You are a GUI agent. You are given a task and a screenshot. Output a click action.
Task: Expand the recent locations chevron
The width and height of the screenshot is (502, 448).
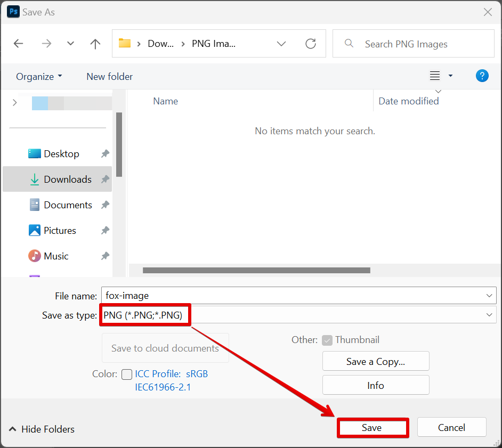[x=70, y=44]
